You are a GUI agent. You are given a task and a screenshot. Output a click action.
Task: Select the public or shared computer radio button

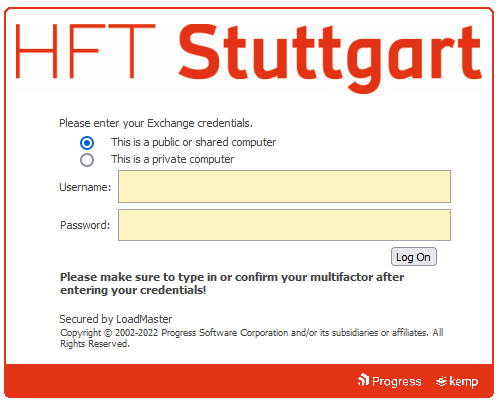click(87, 143)
